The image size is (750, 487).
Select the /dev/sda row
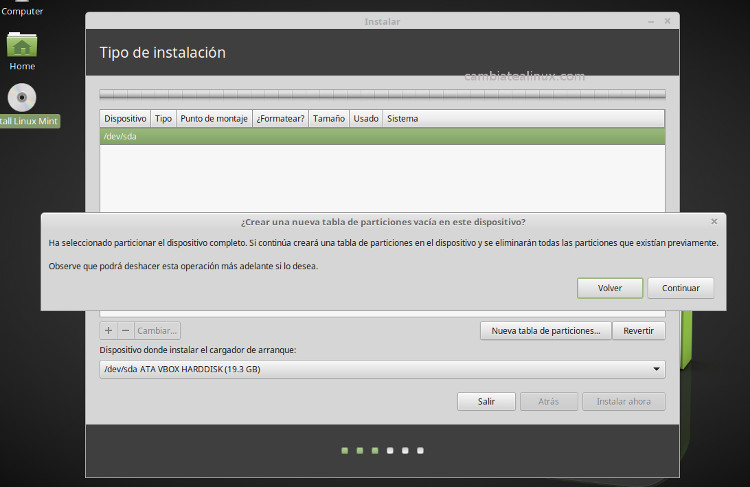tap(382, 136)
